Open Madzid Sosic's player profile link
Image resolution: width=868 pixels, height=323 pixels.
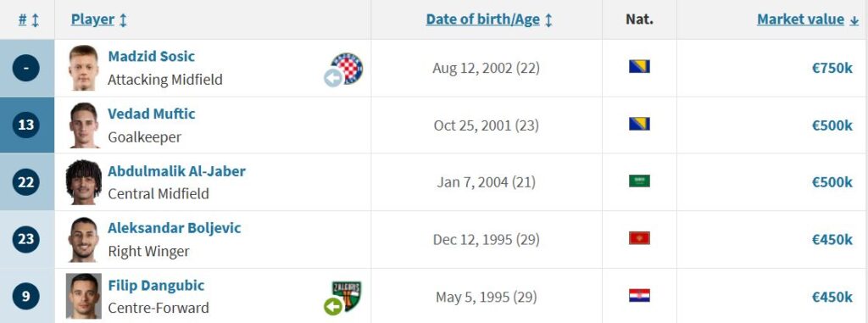(151, 57)
